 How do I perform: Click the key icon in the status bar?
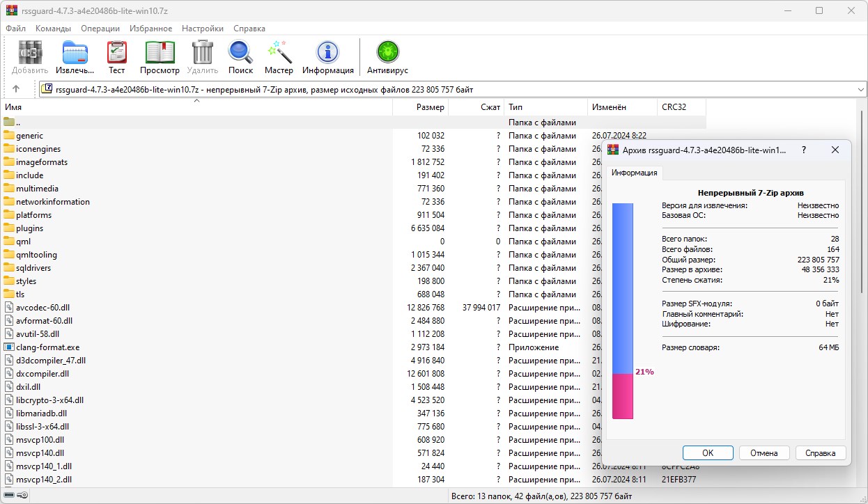tap(22, 496)
